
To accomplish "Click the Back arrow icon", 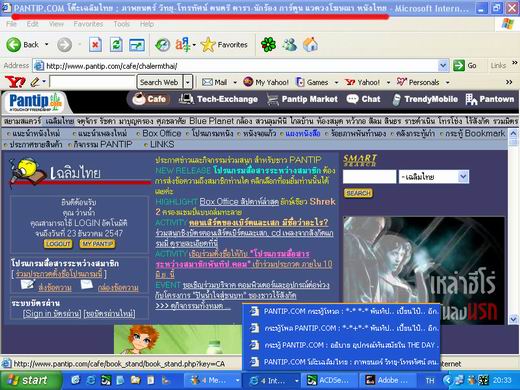I will click(13, 45).
